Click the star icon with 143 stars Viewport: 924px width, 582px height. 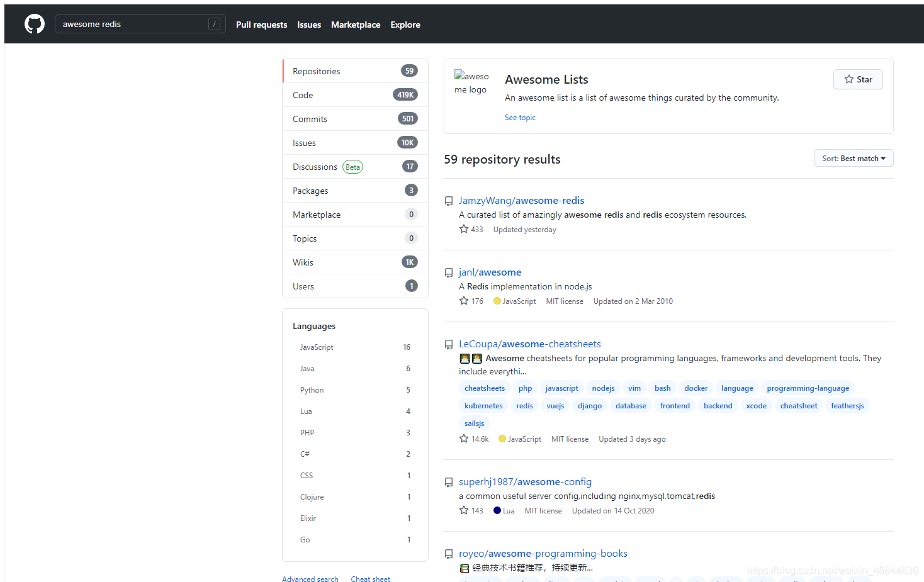tap(464, 510)
